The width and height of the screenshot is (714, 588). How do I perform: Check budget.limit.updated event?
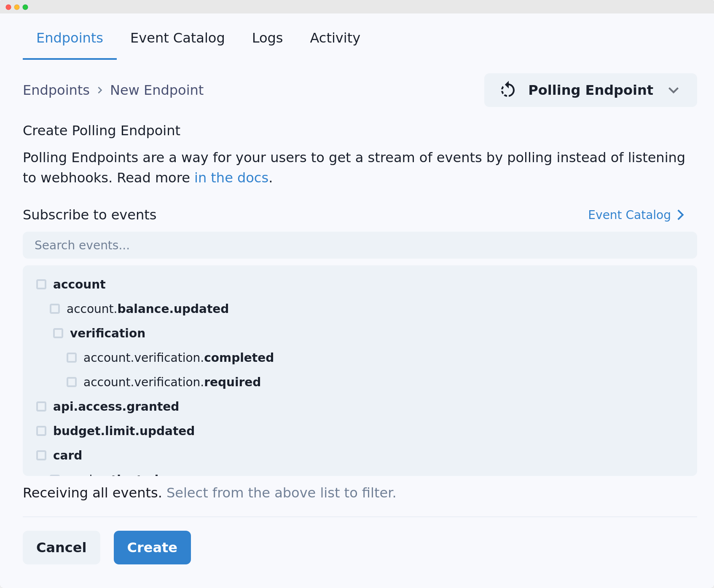pyautogui.click(x=41, y=431)
